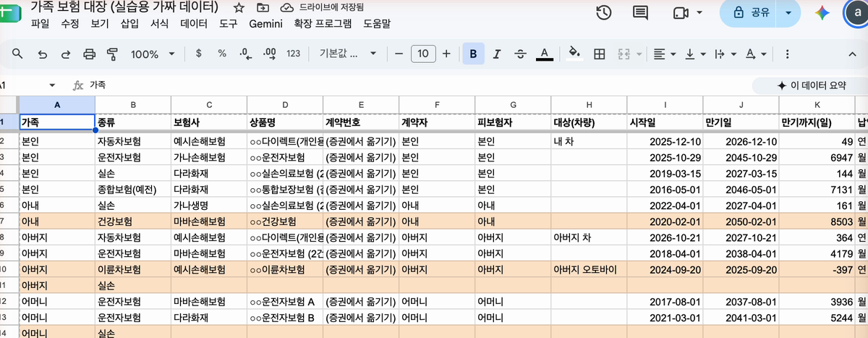
Task: Open the name box dropdown arrow
Action: (x=52, y=85)
